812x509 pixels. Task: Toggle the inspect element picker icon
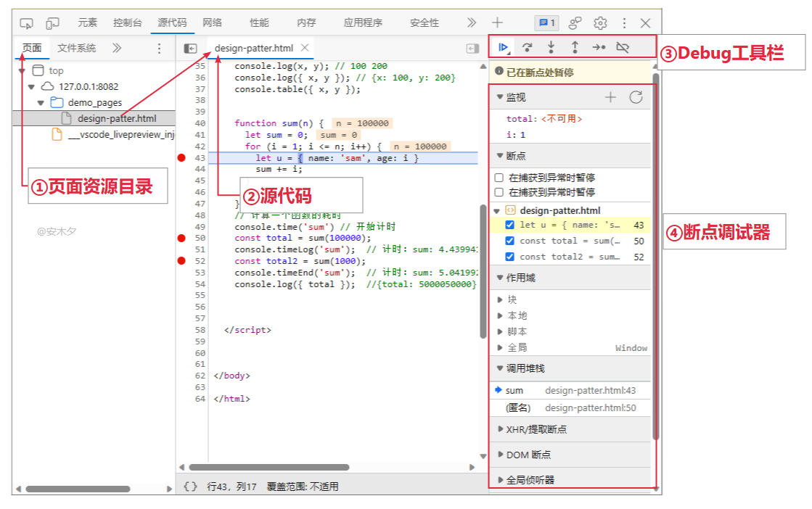27,23
